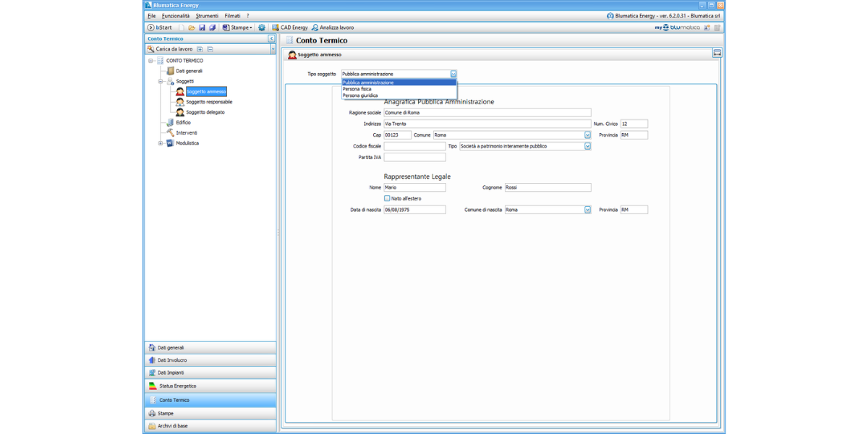Select Soggetto ammesso in the tree
Screen dimensions: 868x434
click(x=206, y=92)
